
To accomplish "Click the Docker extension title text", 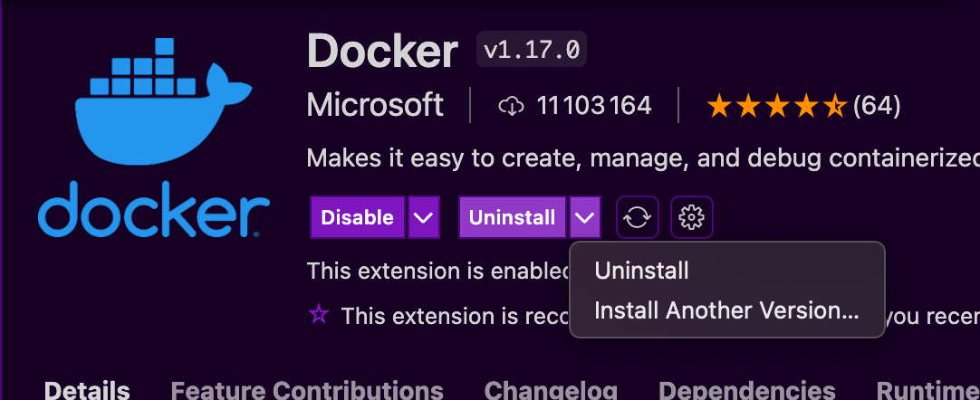I will pos(383,51).
